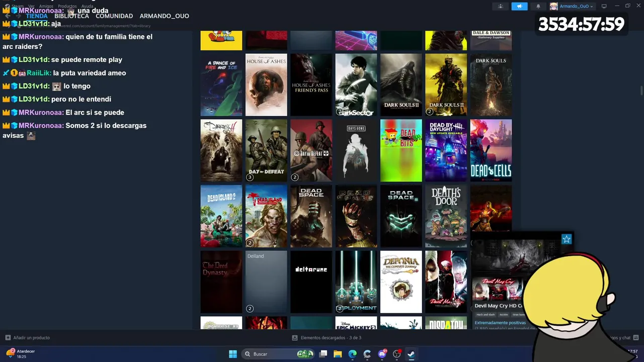The width and height of the screenshot is (644, 362).
Task: Open the notifications bell in Steam header
Action: tap(538, 6)
